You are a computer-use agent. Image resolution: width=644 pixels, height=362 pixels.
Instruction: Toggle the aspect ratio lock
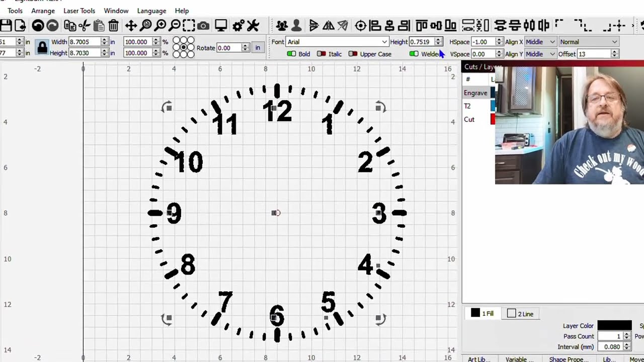(x=42, y=48)
